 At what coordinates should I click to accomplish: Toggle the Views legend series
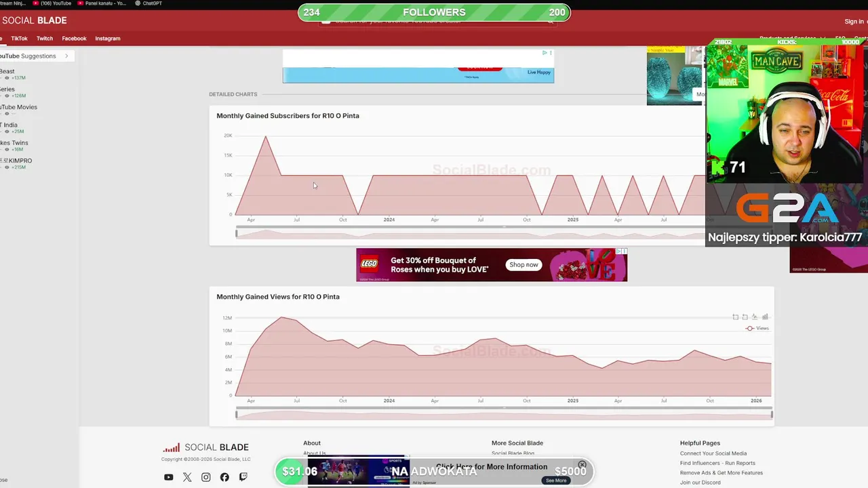[757, 328]
